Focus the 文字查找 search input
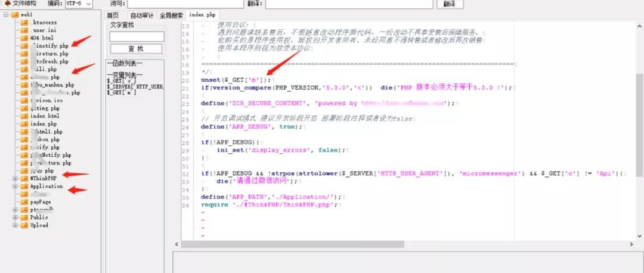Screen dimensions: 644x273 point(137,36)
